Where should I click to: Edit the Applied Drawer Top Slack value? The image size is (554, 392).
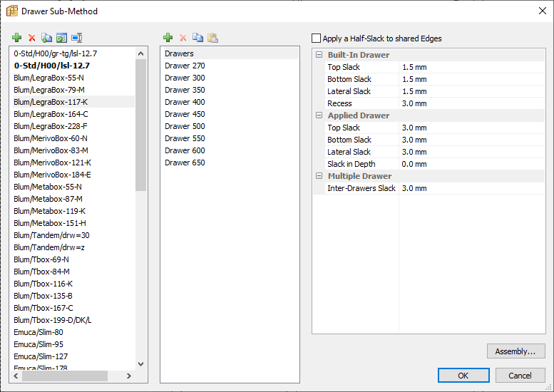point(472,128)
